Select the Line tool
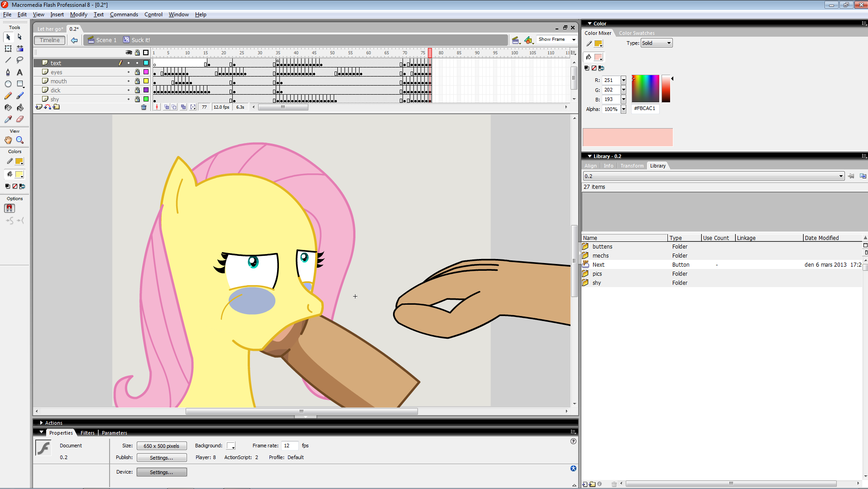 coord(8,60)
